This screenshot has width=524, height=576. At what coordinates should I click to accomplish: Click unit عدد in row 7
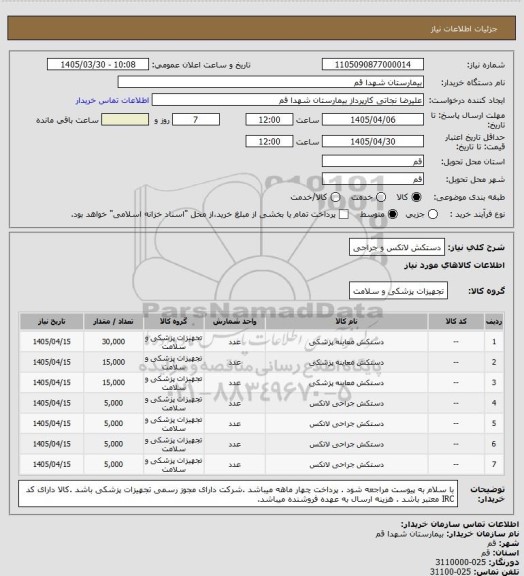pos(234,465)
